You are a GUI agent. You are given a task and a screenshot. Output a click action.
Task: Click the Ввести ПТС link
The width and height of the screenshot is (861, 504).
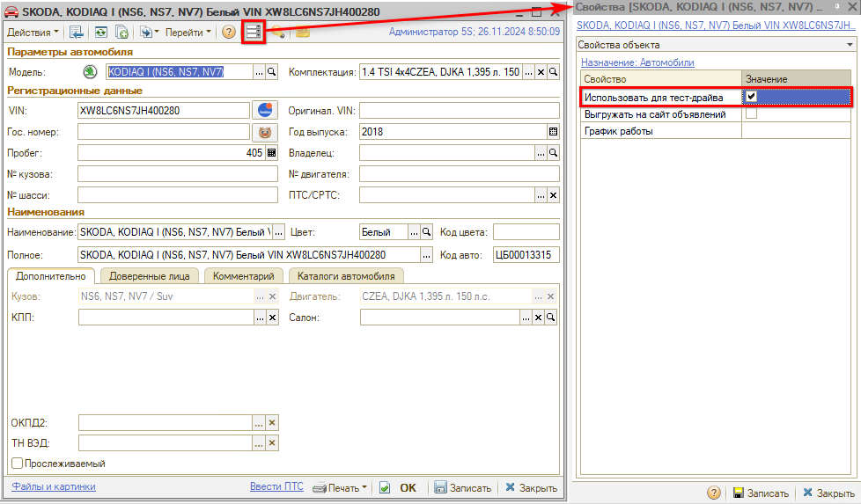pos(276,486)
